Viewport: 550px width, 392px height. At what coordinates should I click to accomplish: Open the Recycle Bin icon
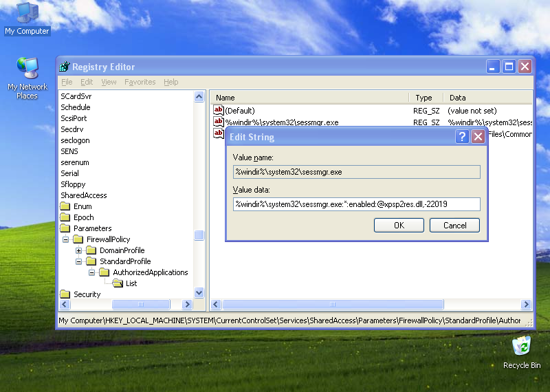tap(522, 352)
